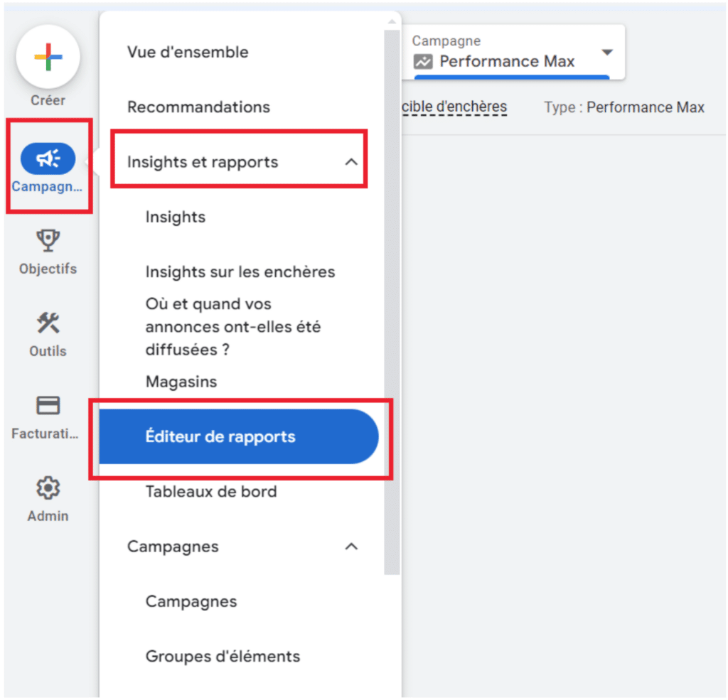Click Type : Performance Max text
Screen dimensions: 728x700
click(624, 107)
